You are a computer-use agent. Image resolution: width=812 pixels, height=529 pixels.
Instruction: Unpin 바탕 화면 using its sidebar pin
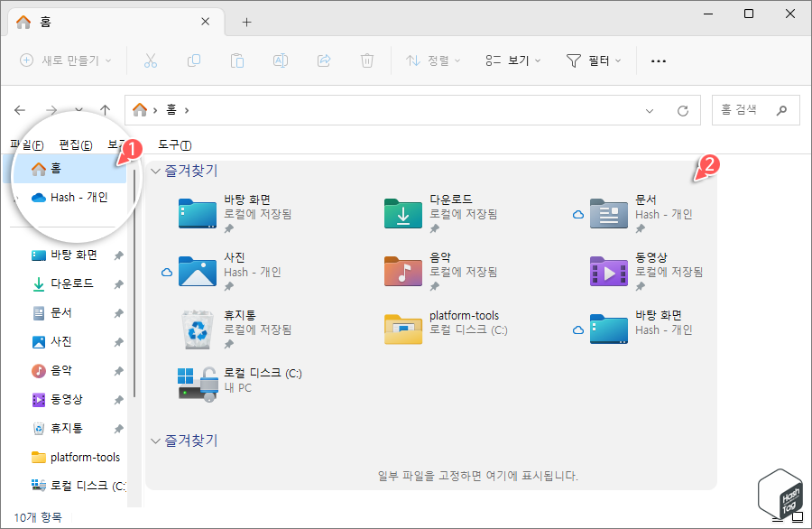click(118, 255)
